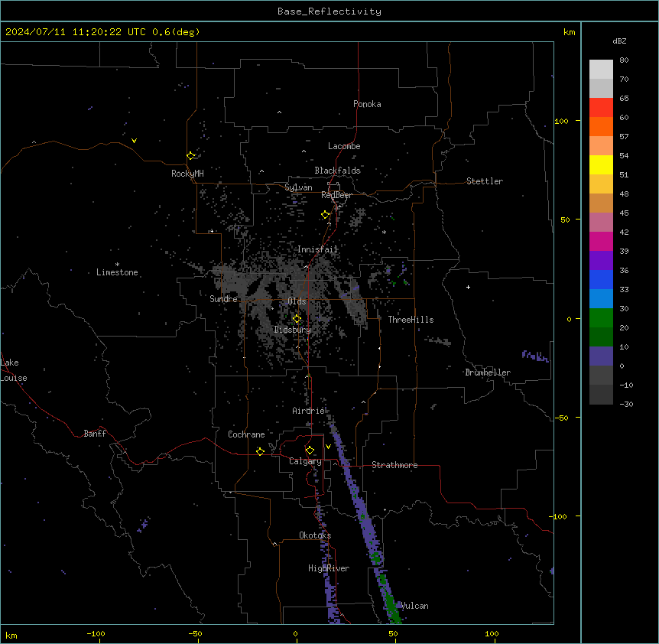
Task: Click the 45 value on dBZ scale
Action: click(624, 213)
